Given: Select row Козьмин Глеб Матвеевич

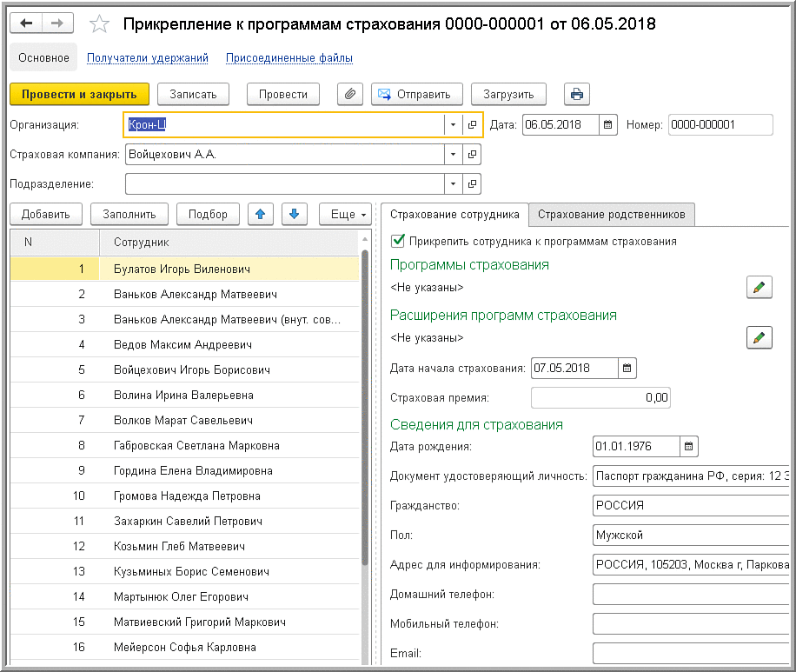Looking at the screenshot, I should click(x=184, y=546).
